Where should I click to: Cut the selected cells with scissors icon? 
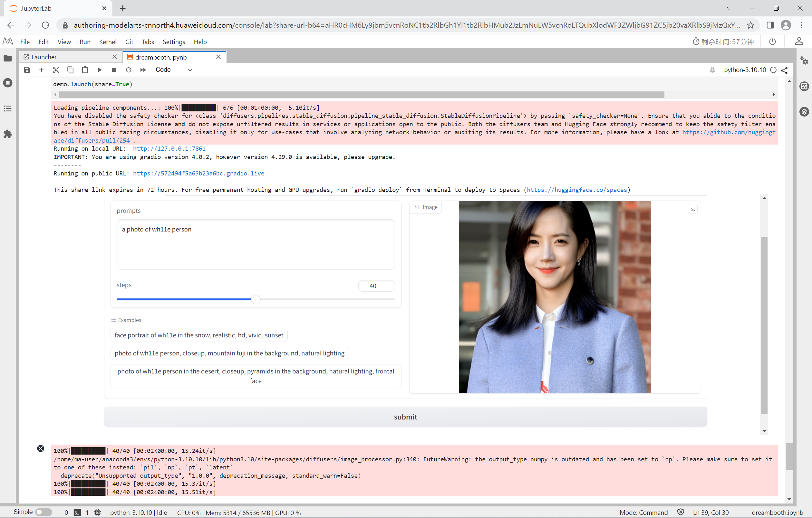[56, 70]
